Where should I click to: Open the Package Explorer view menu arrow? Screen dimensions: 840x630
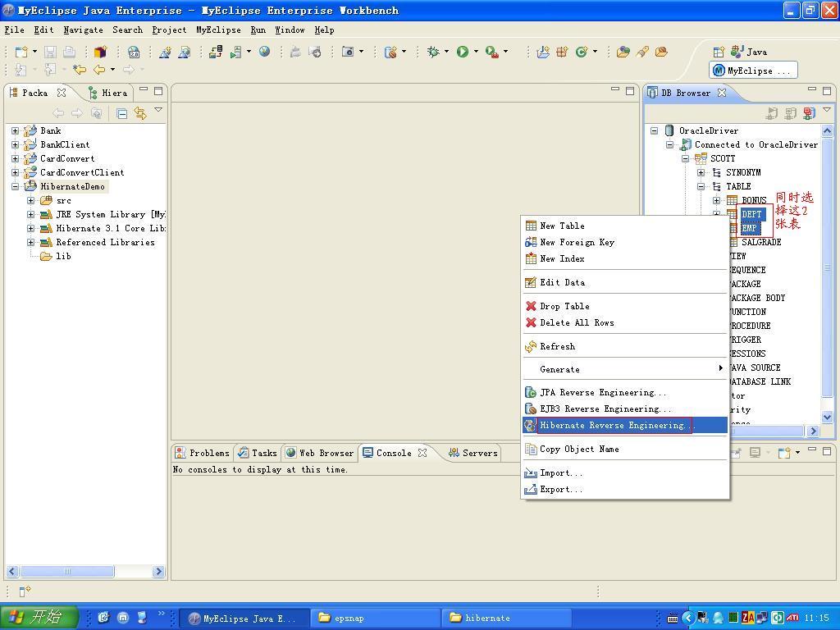(x=158, y=110)
